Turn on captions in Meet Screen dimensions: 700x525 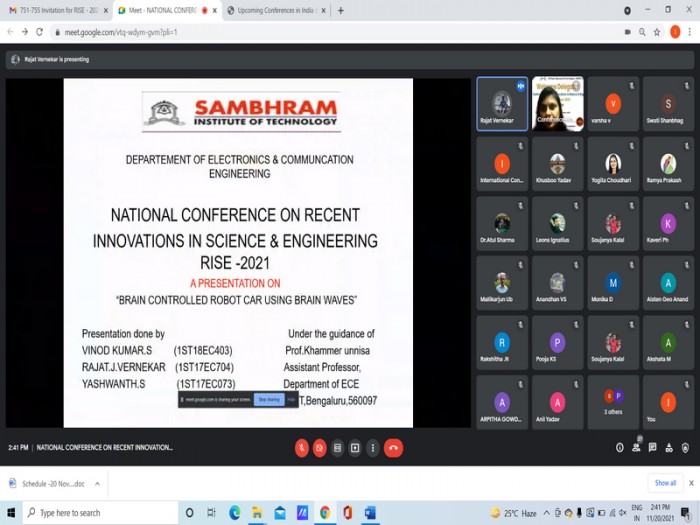tap(338, 448)
